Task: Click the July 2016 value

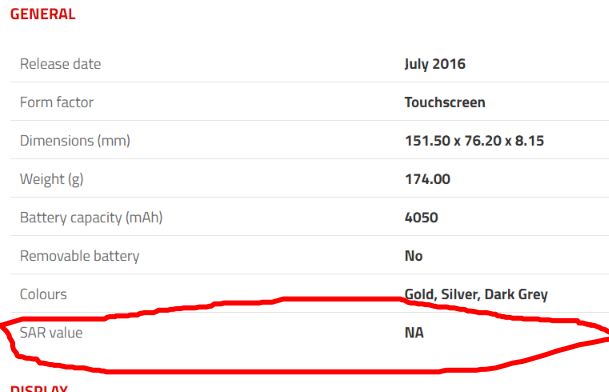Action: click(x=435, y=64)
